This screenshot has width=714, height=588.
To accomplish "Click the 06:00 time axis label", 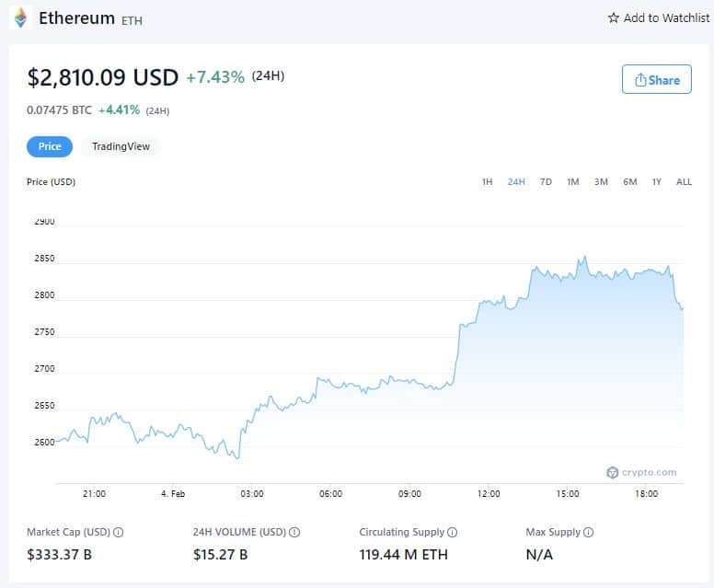I will click(330, 494).
